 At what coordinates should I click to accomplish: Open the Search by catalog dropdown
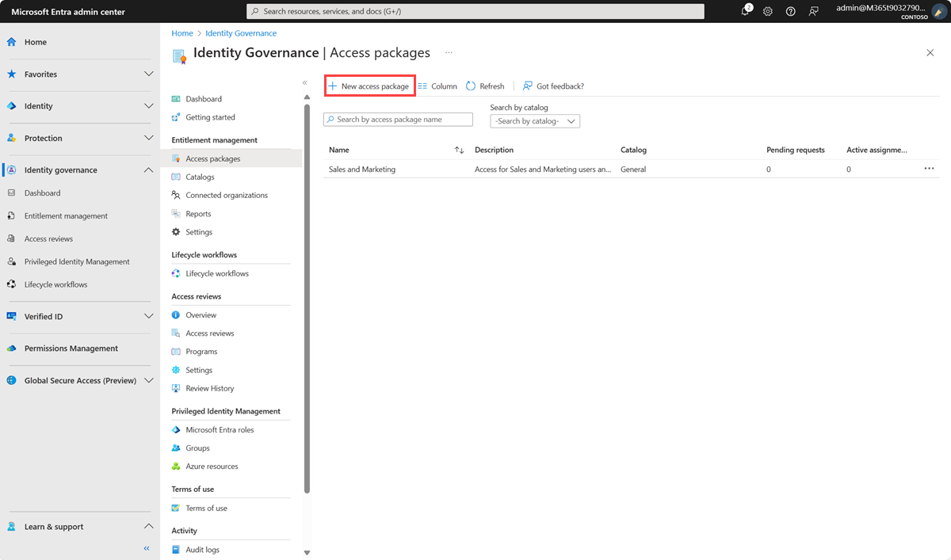[x=535, y=120]
